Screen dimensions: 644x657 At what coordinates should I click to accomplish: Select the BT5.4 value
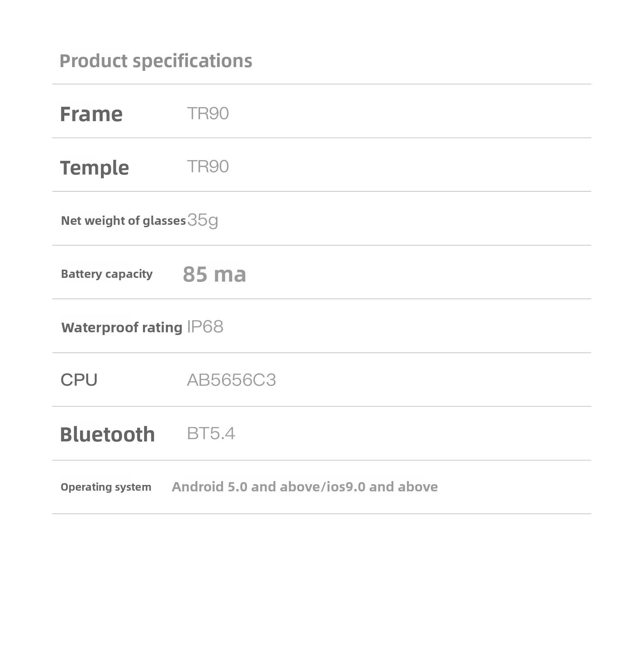click(211, 433)
